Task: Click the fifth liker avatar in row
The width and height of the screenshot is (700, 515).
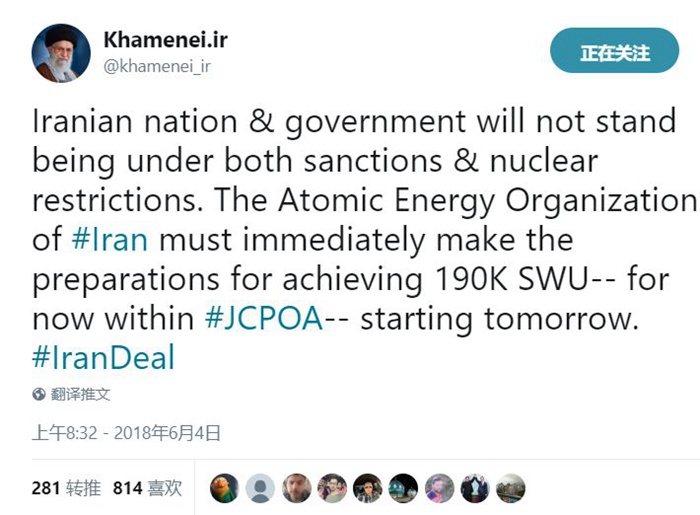Action: tap(368, 488)
